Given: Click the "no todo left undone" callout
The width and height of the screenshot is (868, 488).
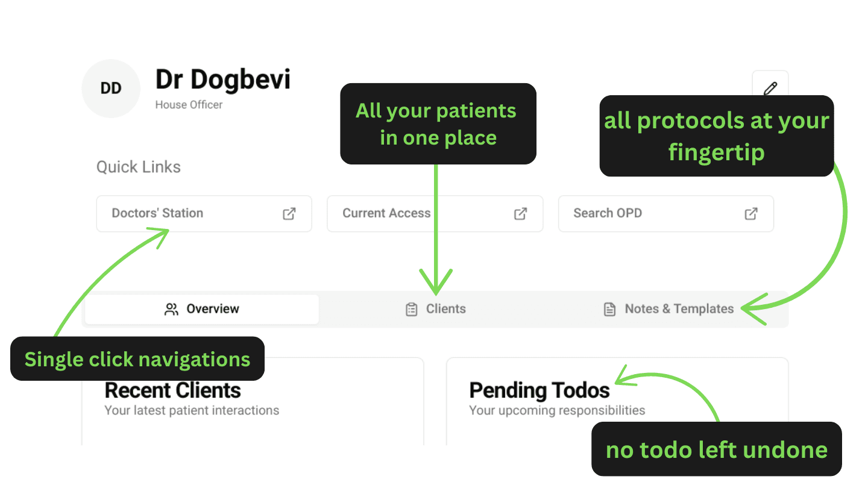Looking at the screenshot, I should tap(716, 449).
